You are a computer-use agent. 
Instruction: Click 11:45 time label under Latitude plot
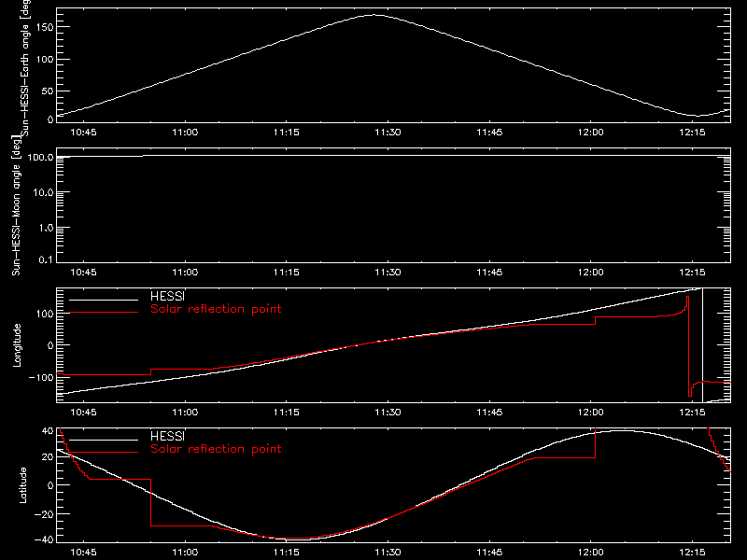489,553
